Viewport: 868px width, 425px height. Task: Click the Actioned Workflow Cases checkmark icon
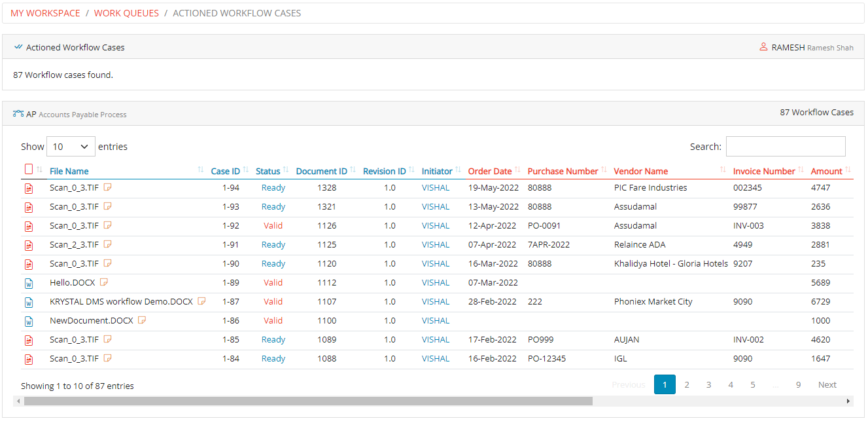point(17,46)
